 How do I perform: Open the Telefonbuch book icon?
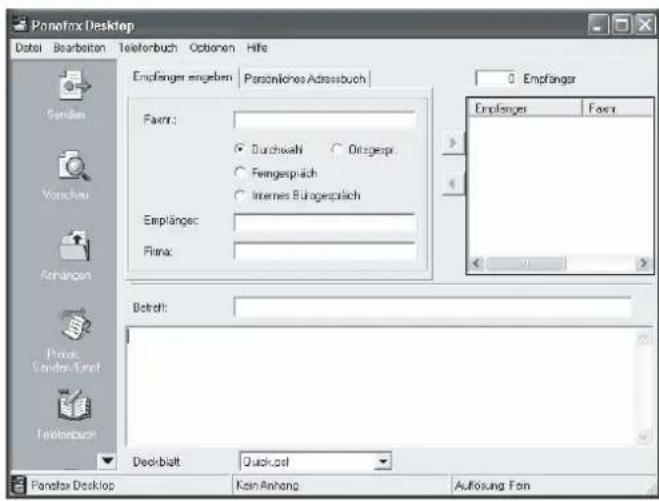click(74, 405)
